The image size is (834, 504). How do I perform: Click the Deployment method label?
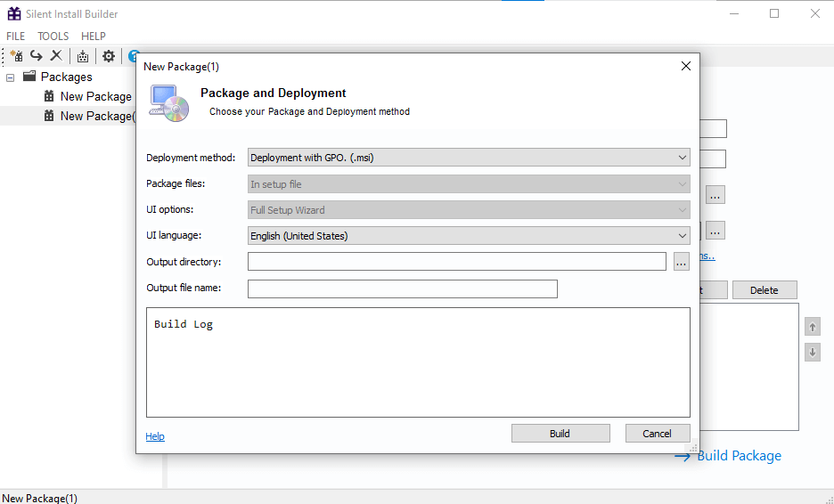coord(191,158)
